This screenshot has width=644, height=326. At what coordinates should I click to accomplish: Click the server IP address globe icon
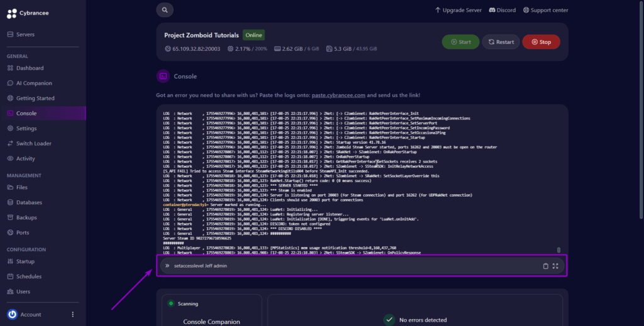click(x=167, y=48)
